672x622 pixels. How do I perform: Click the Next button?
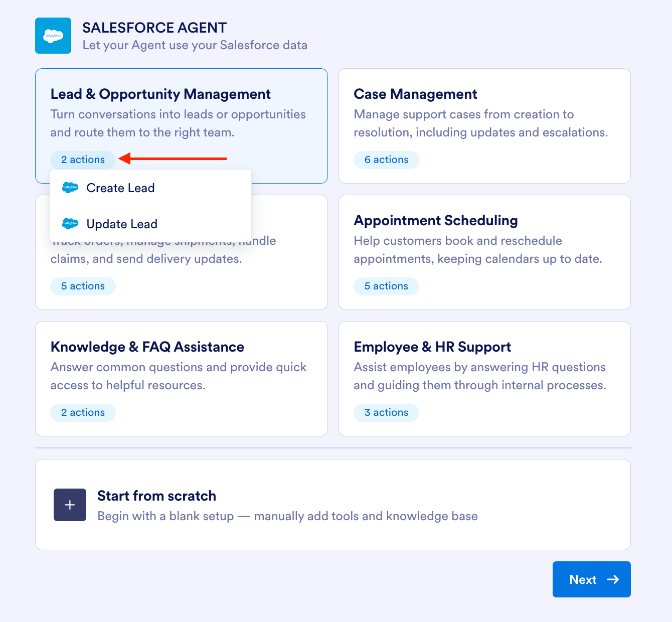[x=591, y=579]
